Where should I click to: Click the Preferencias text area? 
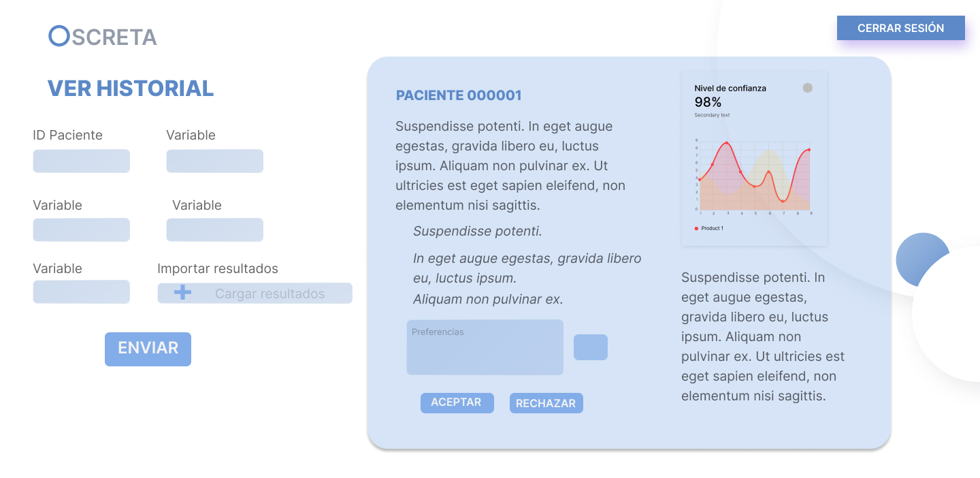485,347
